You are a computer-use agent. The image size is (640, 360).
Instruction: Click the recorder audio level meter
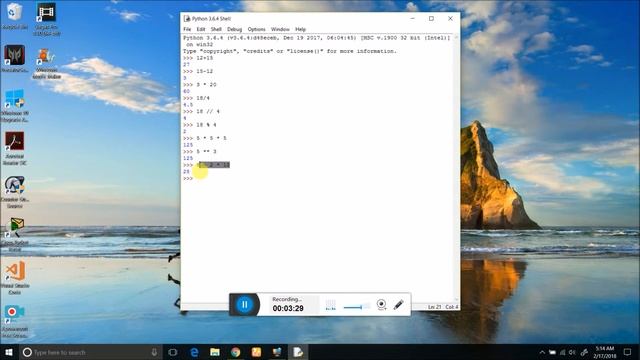(x=331, y=305)
